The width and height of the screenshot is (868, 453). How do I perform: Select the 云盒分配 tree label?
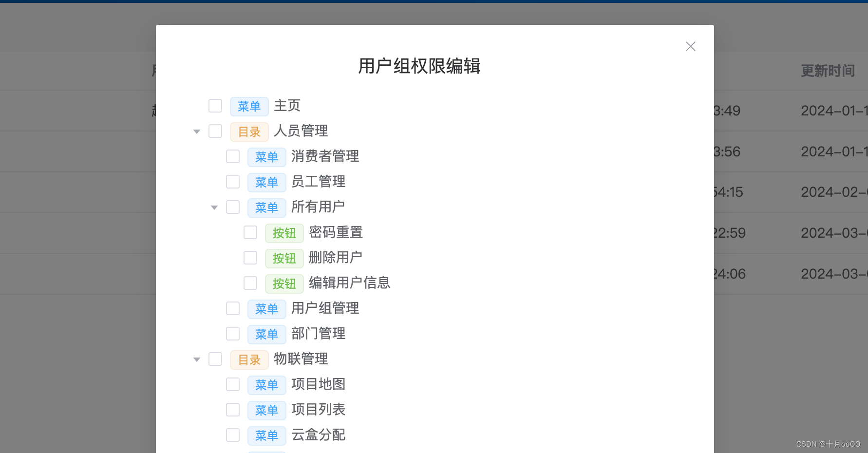319,435
